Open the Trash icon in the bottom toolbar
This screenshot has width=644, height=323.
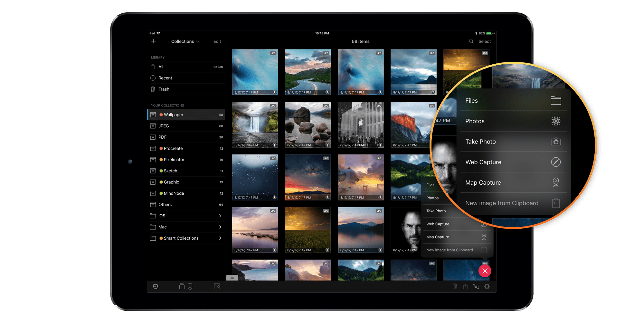click(455, 286)
